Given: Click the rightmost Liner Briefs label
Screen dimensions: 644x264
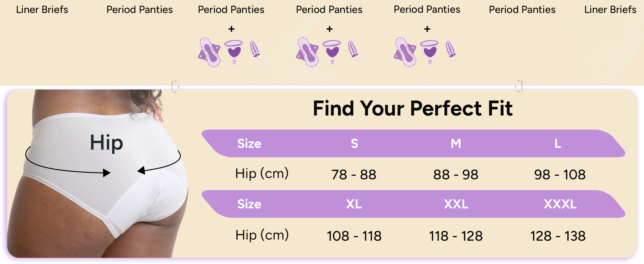Looking at the screenshot, I should pos(610,10).
